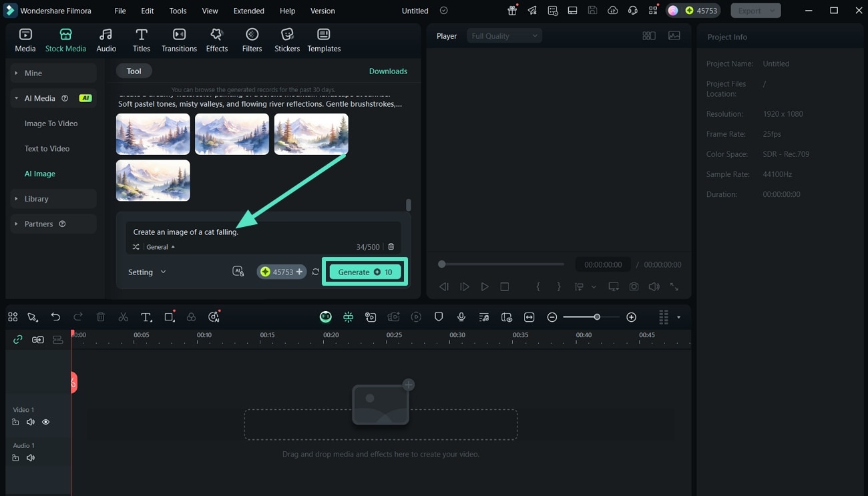
Task: Select the crop rectangle tool
Action: [x=170, y=317]
